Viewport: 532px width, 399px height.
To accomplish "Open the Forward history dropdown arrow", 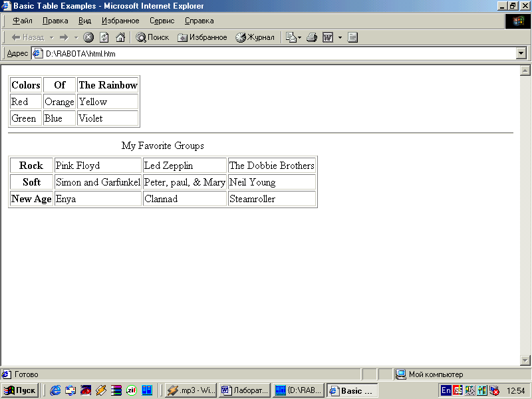I will pyautogui.click(x=76, y=37).
